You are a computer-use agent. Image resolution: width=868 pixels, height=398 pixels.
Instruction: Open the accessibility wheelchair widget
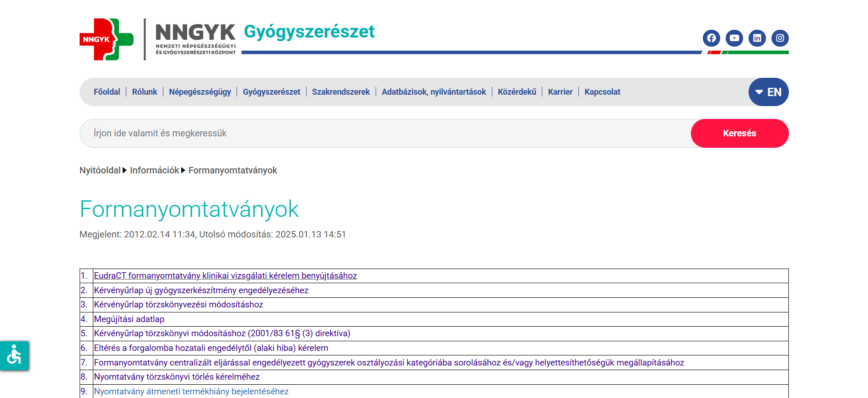14,355
